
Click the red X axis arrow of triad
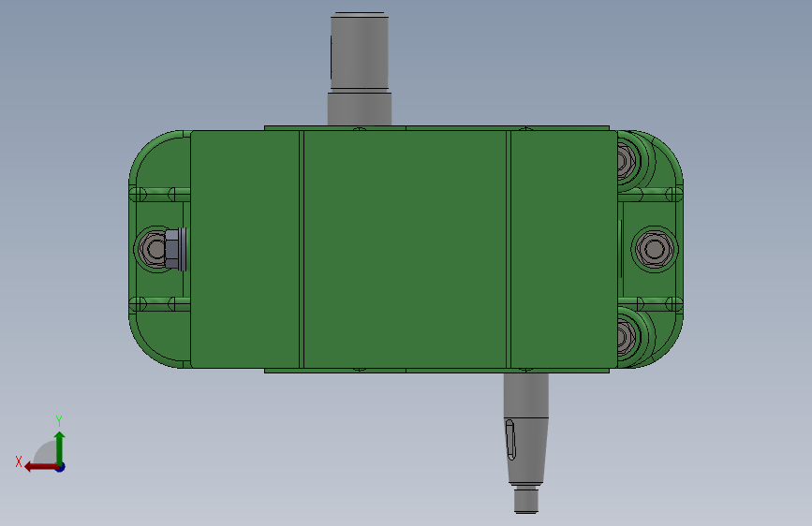(x=41, y=467)
